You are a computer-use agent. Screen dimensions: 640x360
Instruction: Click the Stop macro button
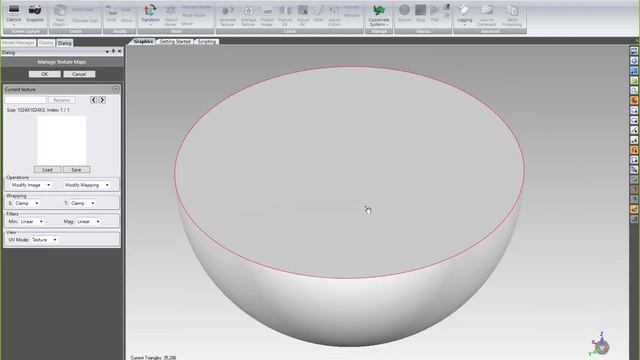tap(420, 13)
